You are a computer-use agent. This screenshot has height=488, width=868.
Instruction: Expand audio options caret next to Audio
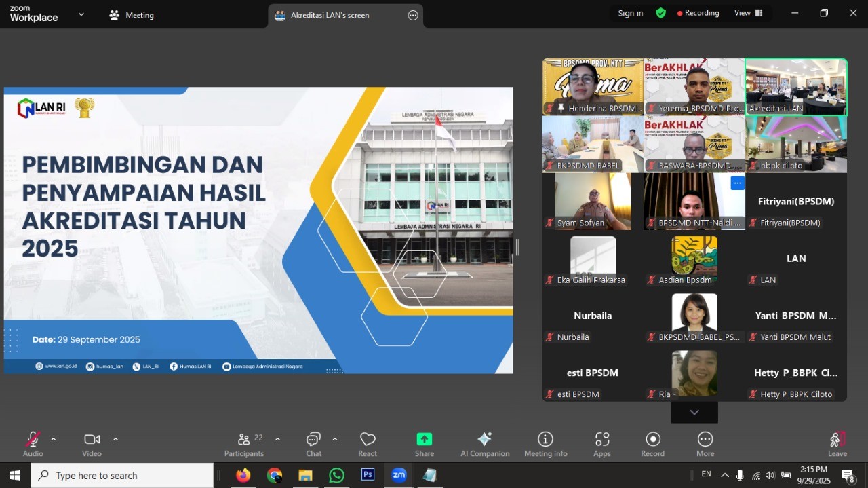pyautogui.click(x=54, y=439)
